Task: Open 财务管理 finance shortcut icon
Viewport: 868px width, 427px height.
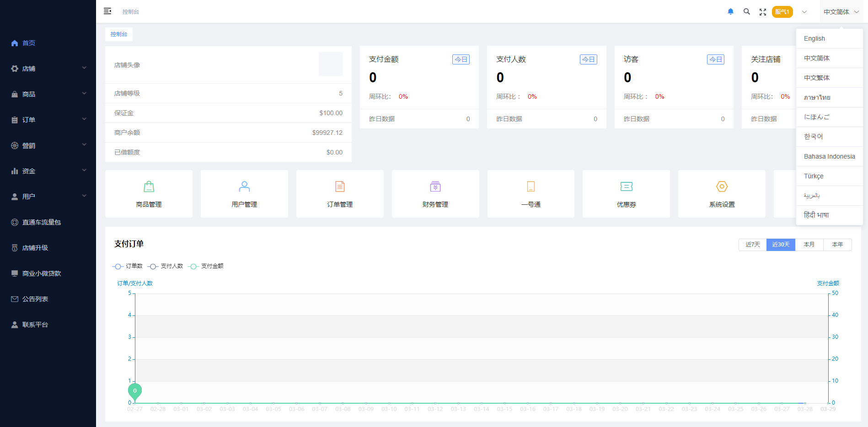Action: coord(435,187)
